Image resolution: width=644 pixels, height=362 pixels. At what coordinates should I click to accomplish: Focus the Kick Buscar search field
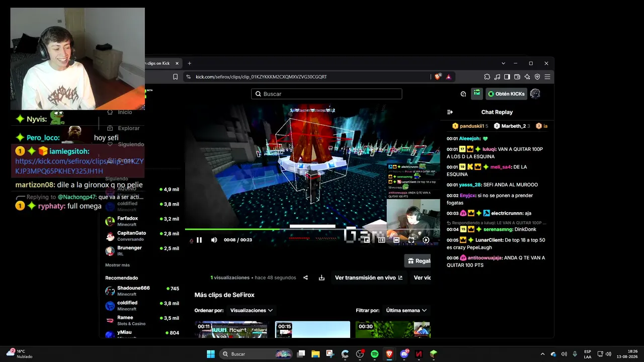pyautogui.click(x=327, y=94)
